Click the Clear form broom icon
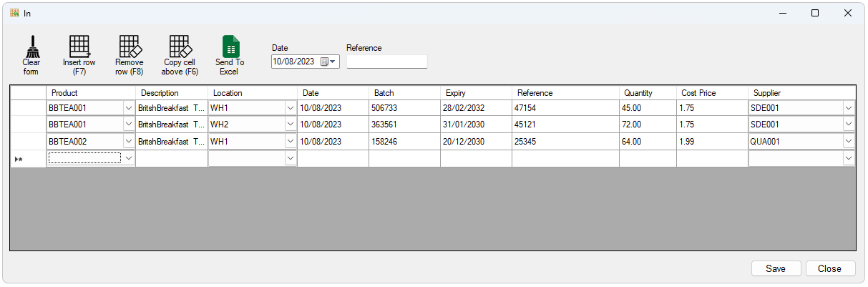 (x=31, y=47)
